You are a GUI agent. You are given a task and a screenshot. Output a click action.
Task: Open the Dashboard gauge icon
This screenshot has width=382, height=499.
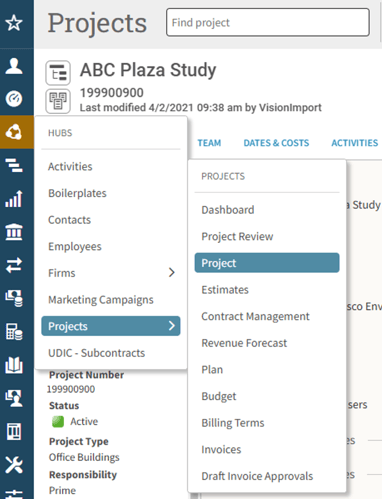[x=14, y=99]
